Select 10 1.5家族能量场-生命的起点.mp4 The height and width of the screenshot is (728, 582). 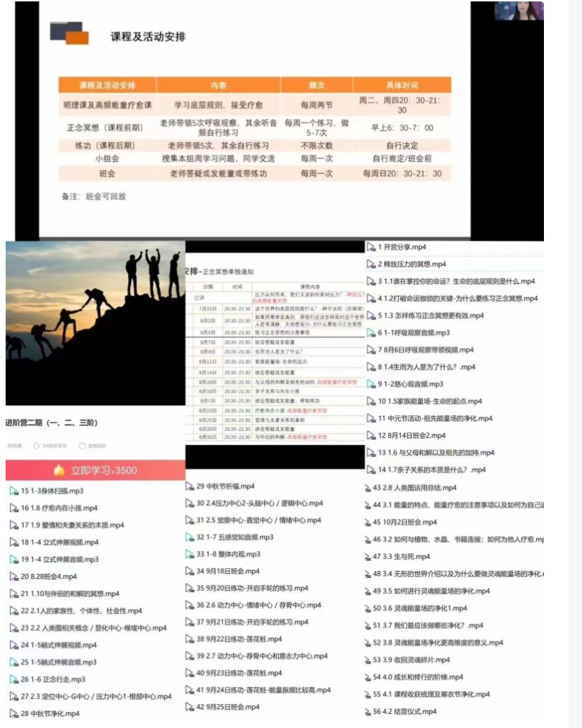(x=430, y=401)
